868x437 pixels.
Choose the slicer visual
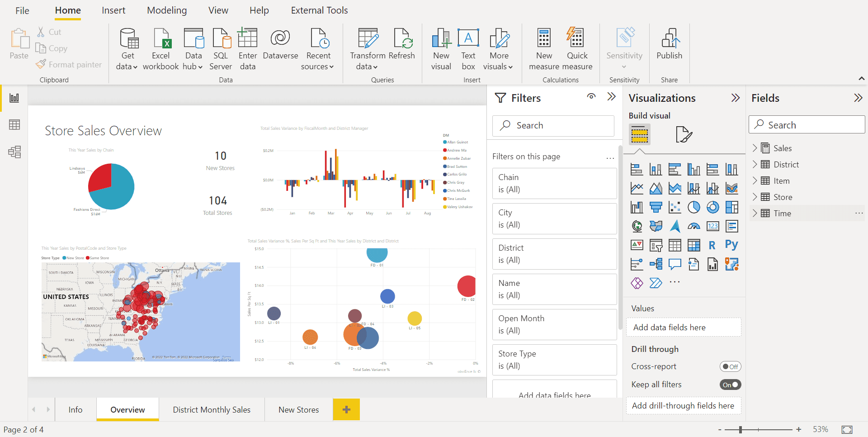click(656, 245)
